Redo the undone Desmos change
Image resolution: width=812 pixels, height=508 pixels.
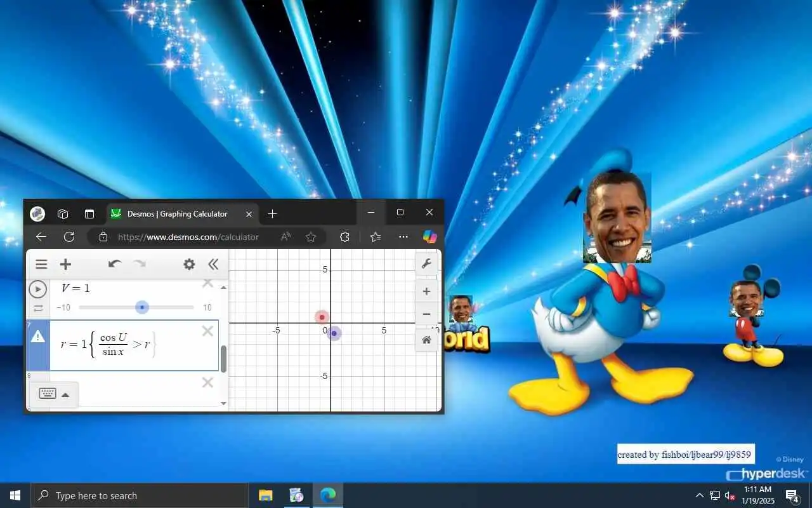click(140, 264)
